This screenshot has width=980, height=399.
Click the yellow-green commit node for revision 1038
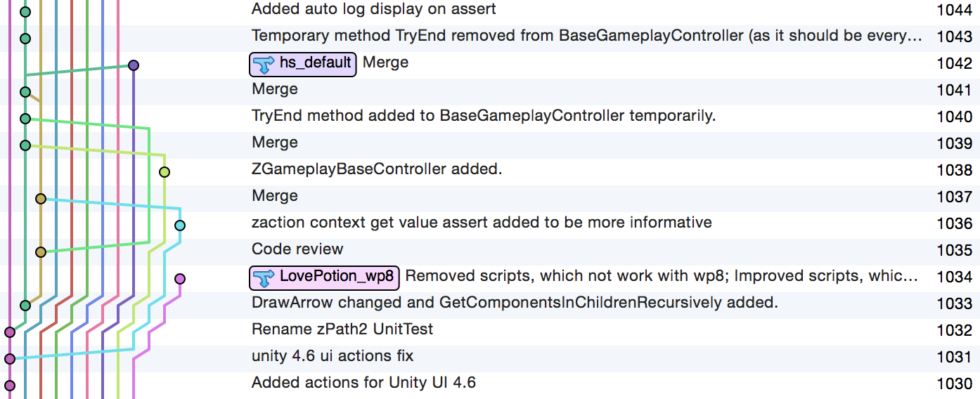(165, 172)
